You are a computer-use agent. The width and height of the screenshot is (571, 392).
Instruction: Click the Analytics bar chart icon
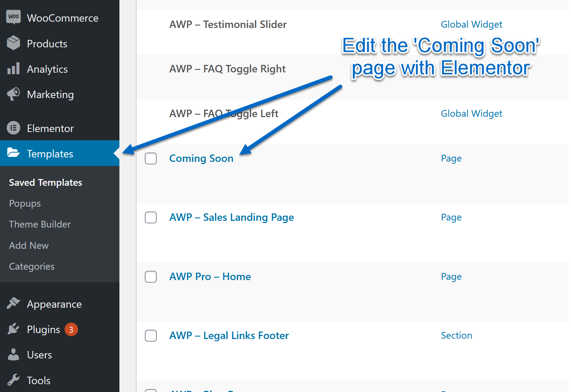[x=13, y=68]
